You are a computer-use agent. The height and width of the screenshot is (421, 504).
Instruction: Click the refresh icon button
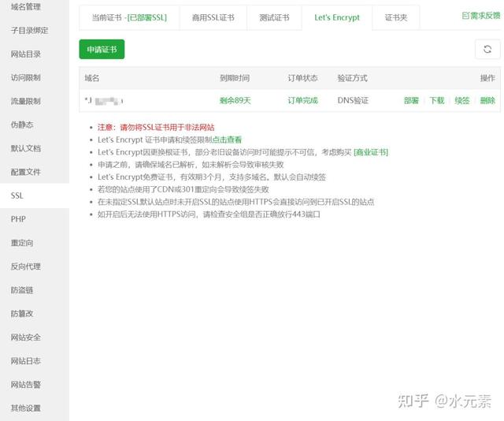(487, 49)
